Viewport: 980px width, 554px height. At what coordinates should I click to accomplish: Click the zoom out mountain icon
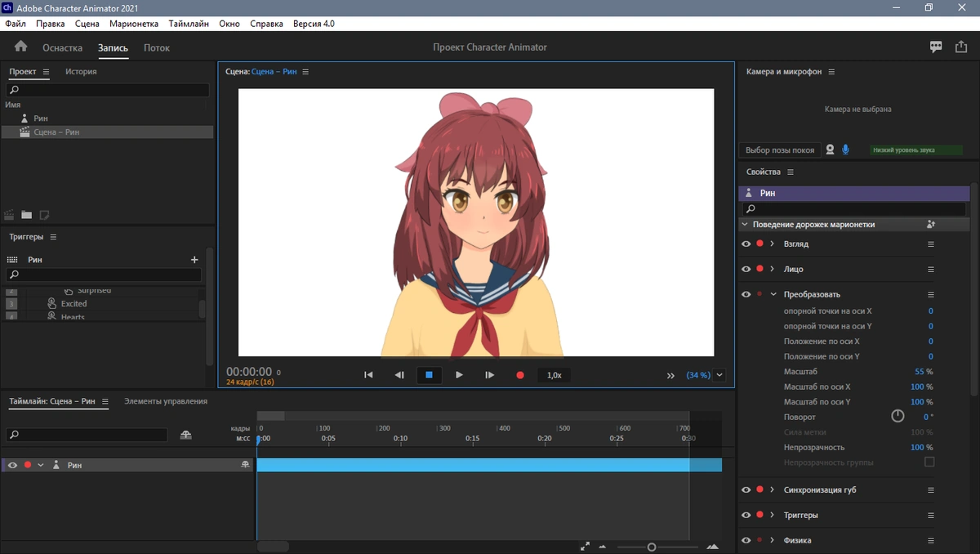click(x=603, y=547)
